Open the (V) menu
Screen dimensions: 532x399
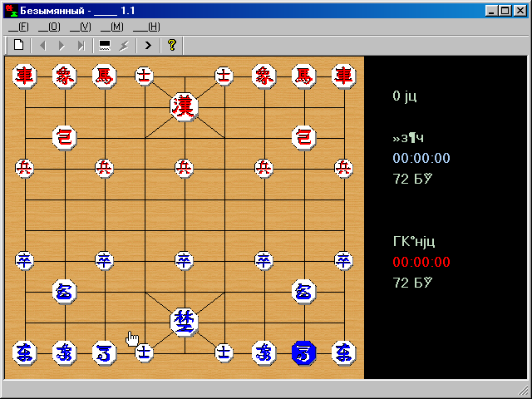81,27
